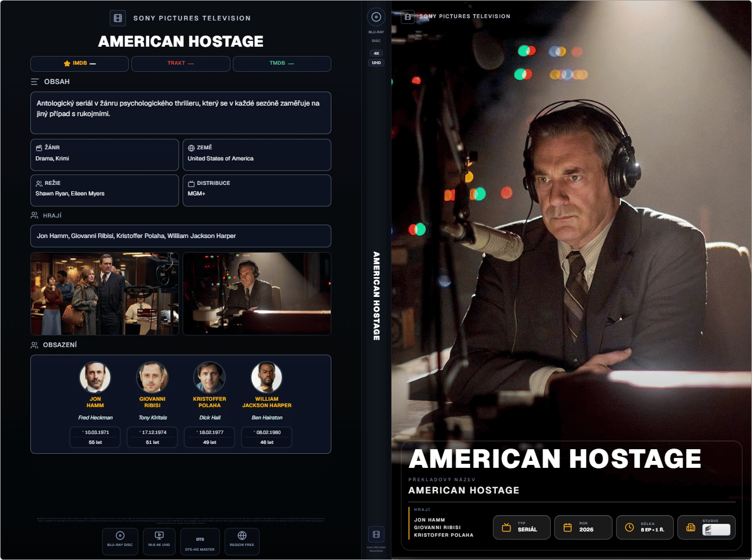Image resolution: width=752 pixels, height=560 pixels.
Task: Click the Režie people icon
Action: tap(39, 183)
